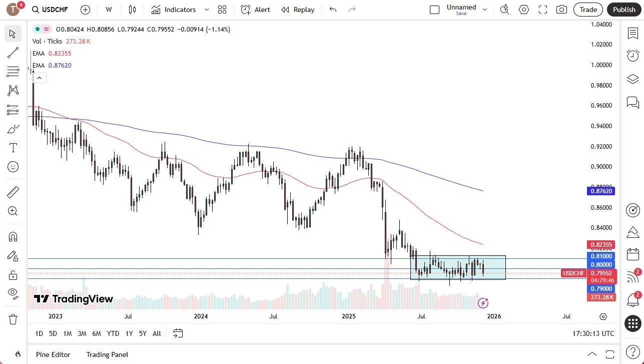
Task: Select the Measure ruler tool
Action: [13, 192]
